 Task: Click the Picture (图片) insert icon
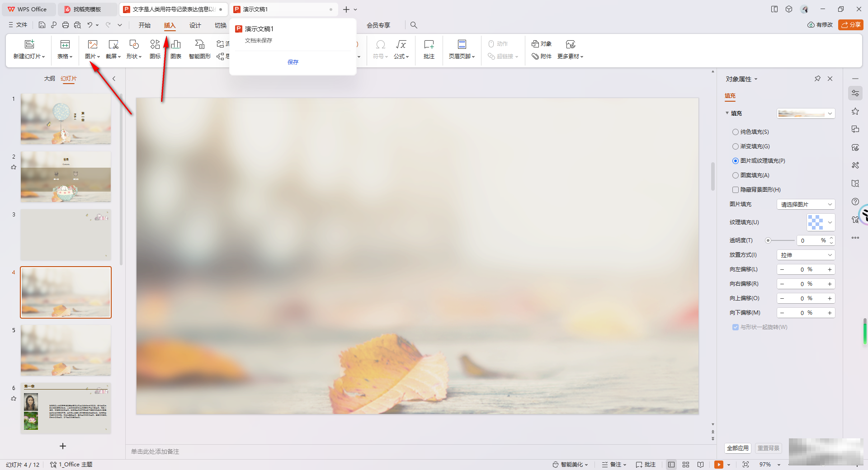(x=93, y=44)
